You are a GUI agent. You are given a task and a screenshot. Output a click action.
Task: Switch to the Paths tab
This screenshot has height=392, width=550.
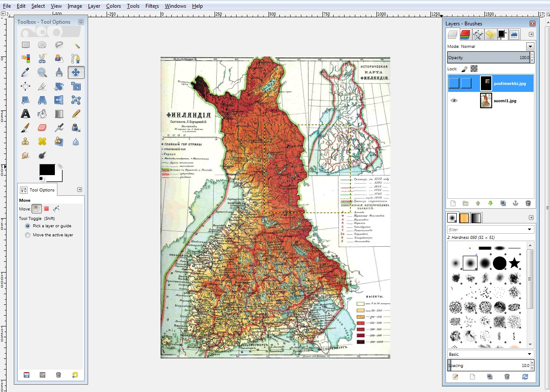(x=477, y=34)
